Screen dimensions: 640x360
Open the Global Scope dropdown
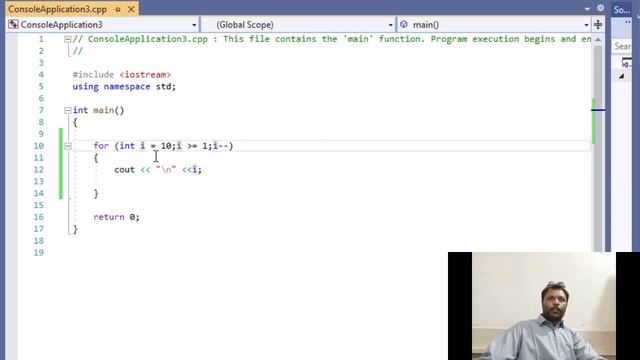coord(390,25)
